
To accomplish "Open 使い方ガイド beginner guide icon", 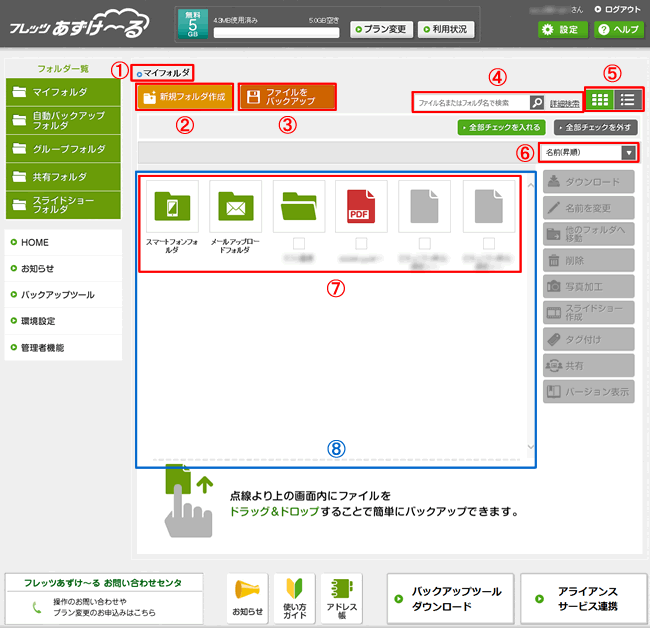I will tap(294, 598).
